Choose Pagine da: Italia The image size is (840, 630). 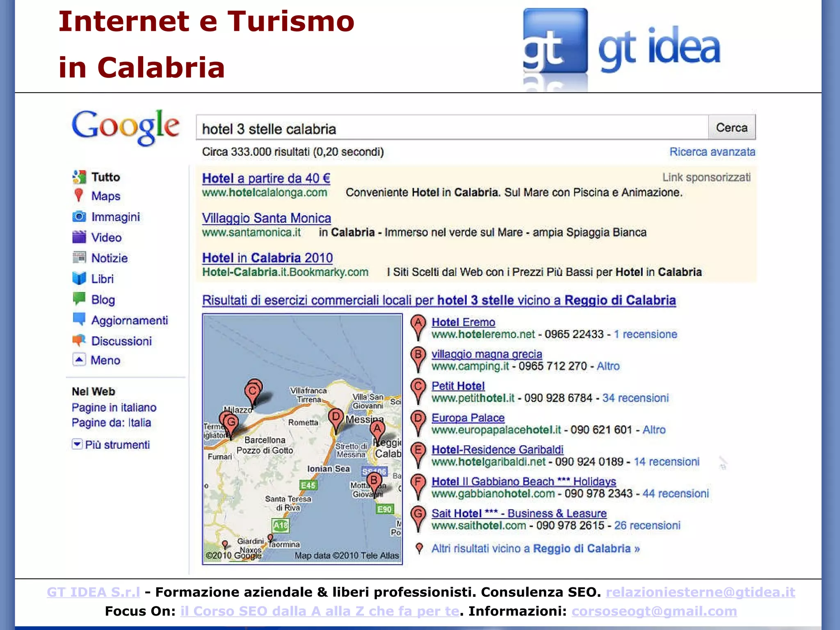click(x=111, y=422)
